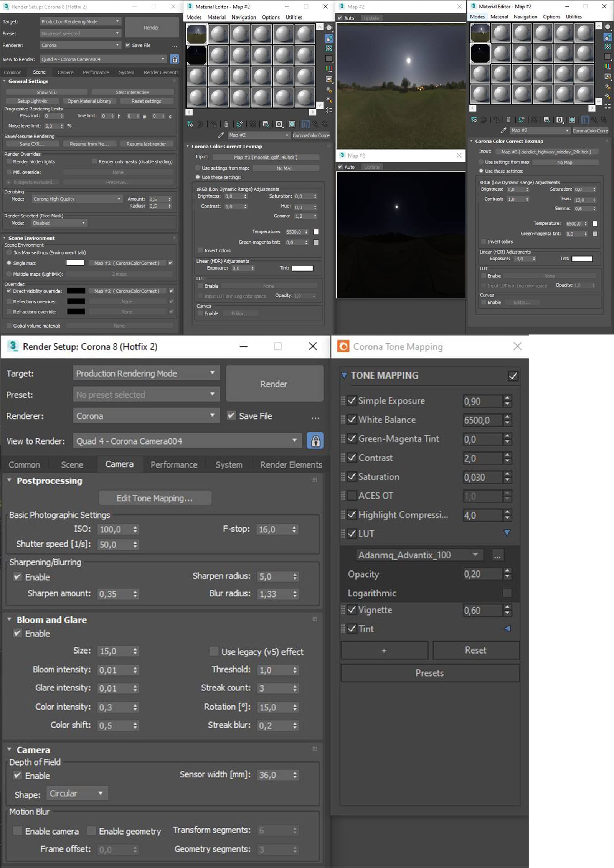Check the Use legacy (v5) effect option
The width and height of the screenshot is (614, 868).
tap(214, 651)
